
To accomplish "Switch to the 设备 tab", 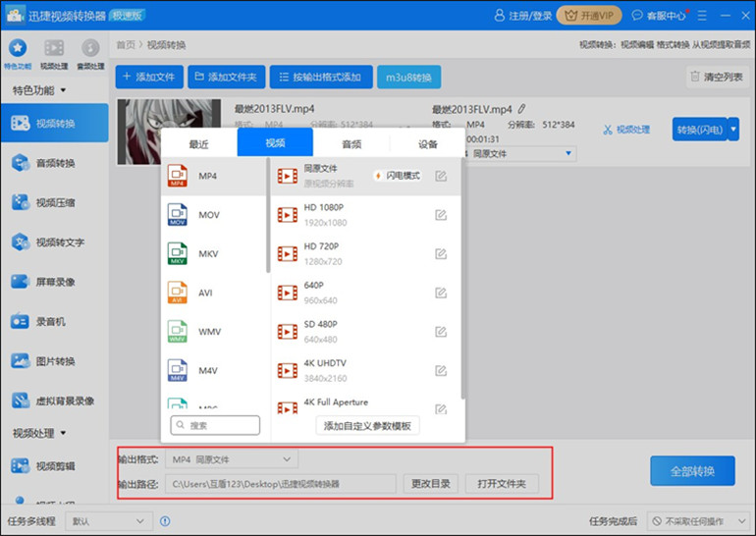I will click(x=428, y=143).
